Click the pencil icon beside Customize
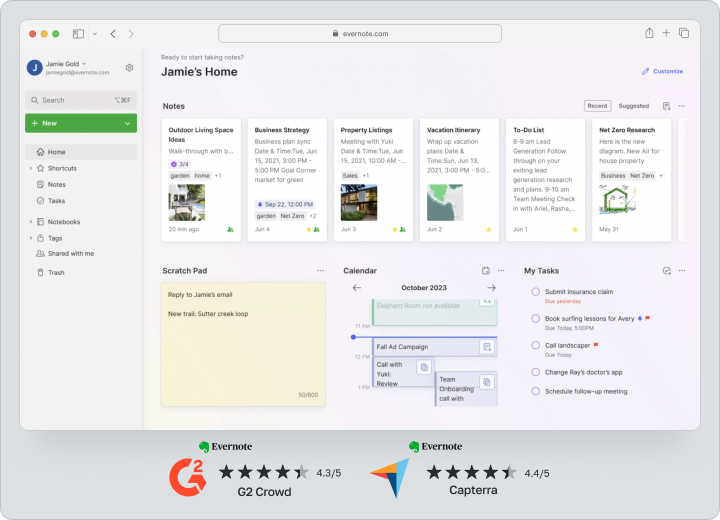 coord(646,71)
